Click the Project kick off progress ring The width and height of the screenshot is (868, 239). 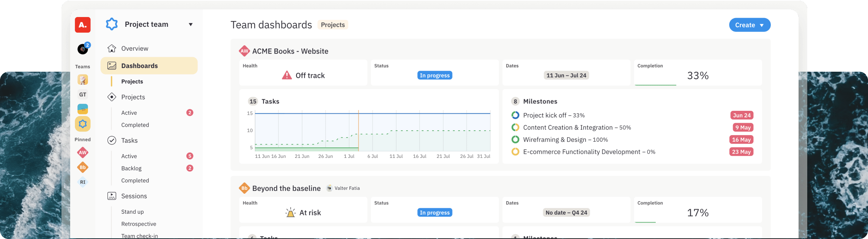515,115
